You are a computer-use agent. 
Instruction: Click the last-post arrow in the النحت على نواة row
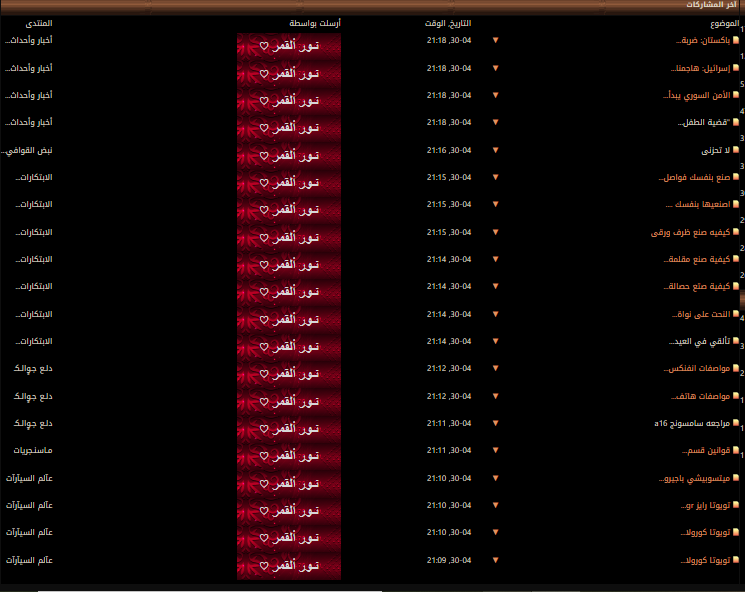496,314
